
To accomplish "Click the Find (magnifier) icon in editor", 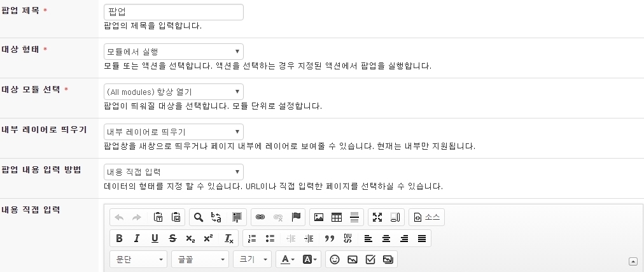I will pos(199,217).
